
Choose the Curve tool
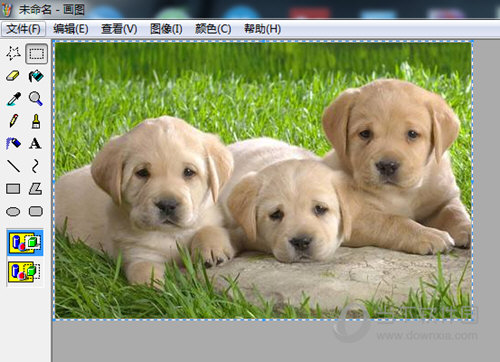[x=35, y=166]
